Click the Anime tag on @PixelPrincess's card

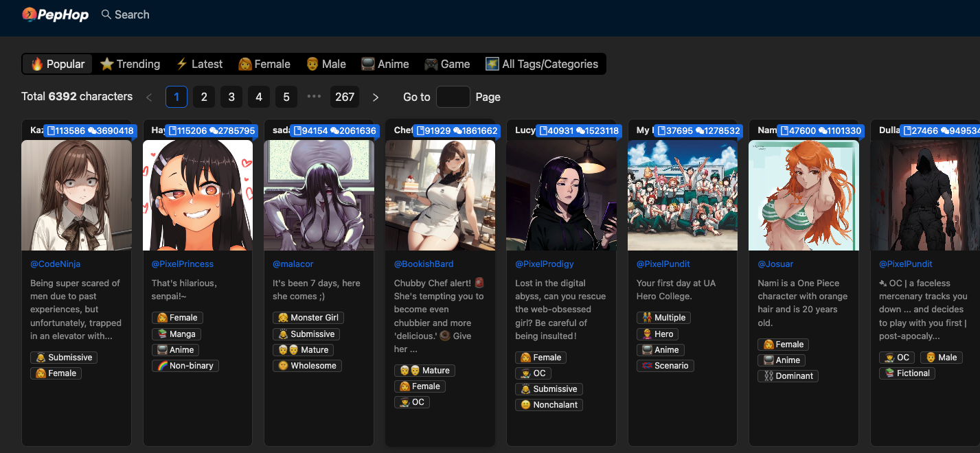[x=176, y=350]
